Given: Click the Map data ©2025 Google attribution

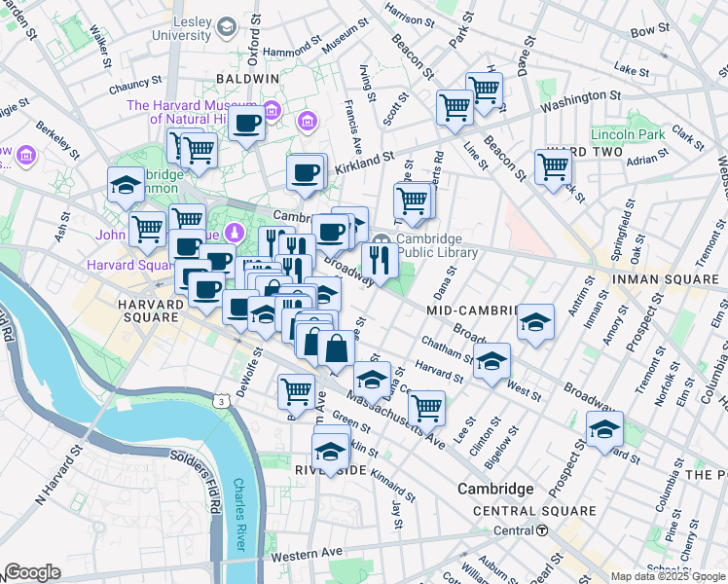Looking at the screenshot, I should tap(668, 577).
